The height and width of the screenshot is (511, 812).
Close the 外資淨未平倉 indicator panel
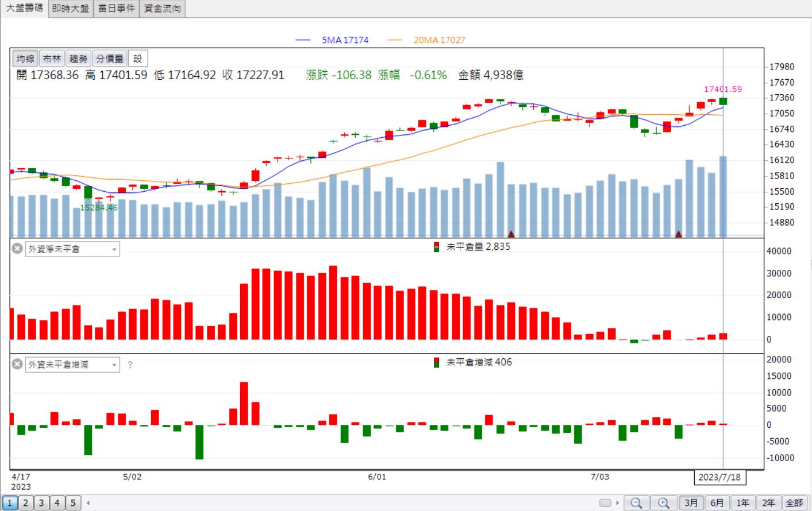pos(17,249)
